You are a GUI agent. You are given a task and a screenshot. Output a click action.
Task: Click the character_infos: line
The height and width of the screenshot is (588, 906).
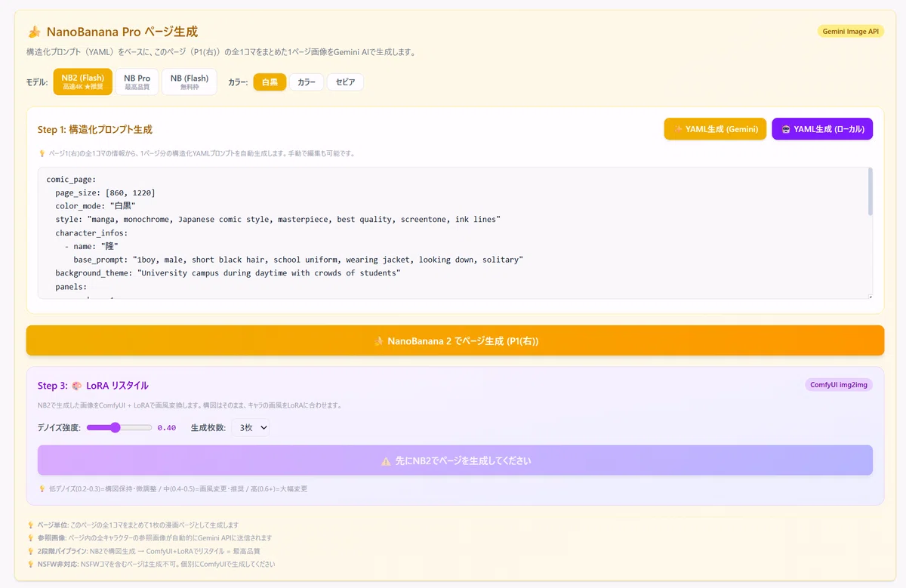[x=91, y=232]
